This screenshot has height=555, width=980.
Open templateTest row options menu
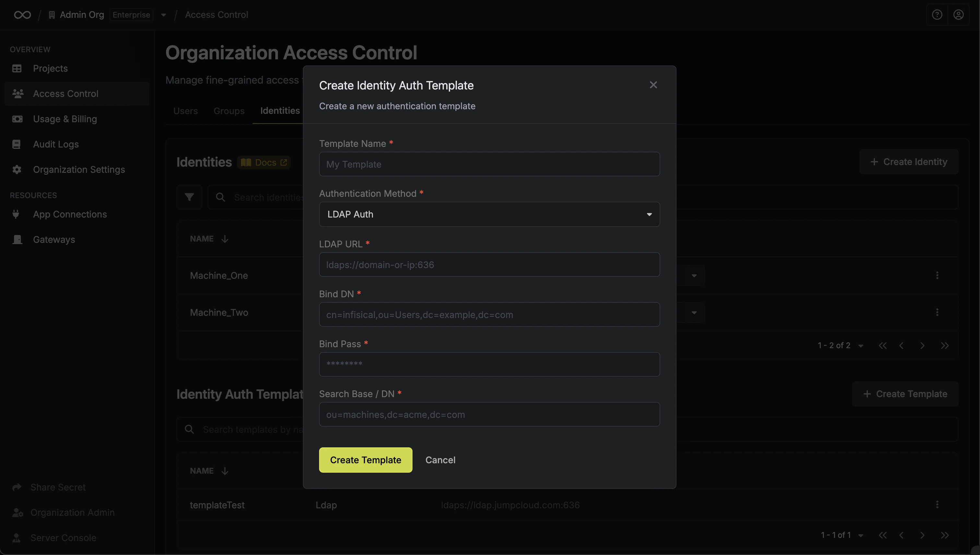[937, 505]
